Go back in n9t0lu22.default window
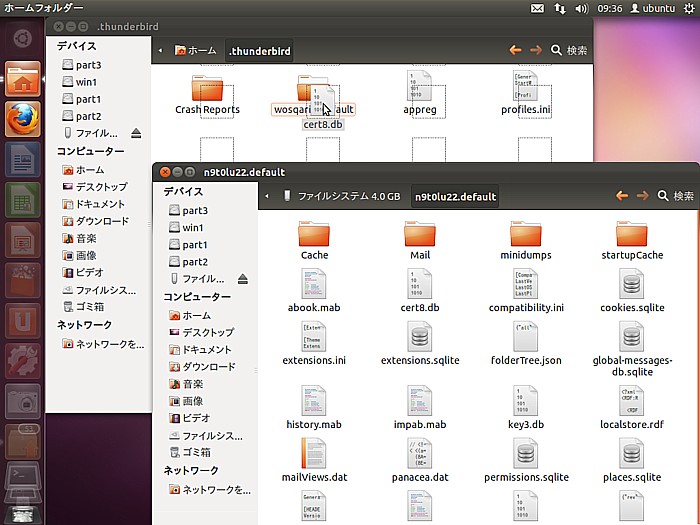Image resolution: width=700 pixels, height=525 pixels. [x=622, y=196]
